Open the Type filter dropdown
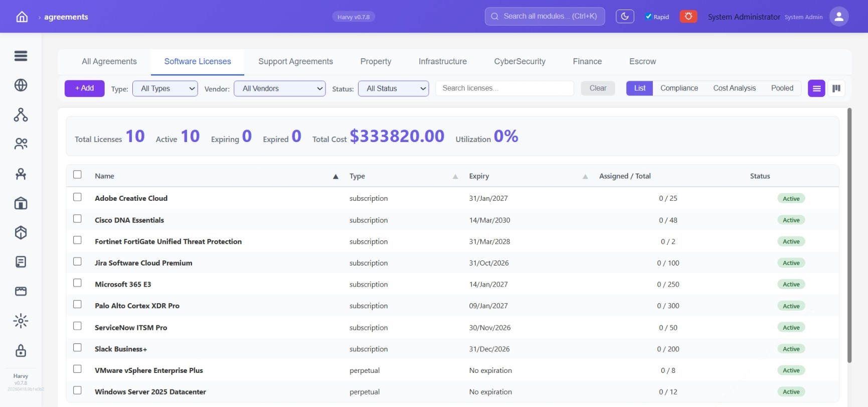 pos(165,88)
